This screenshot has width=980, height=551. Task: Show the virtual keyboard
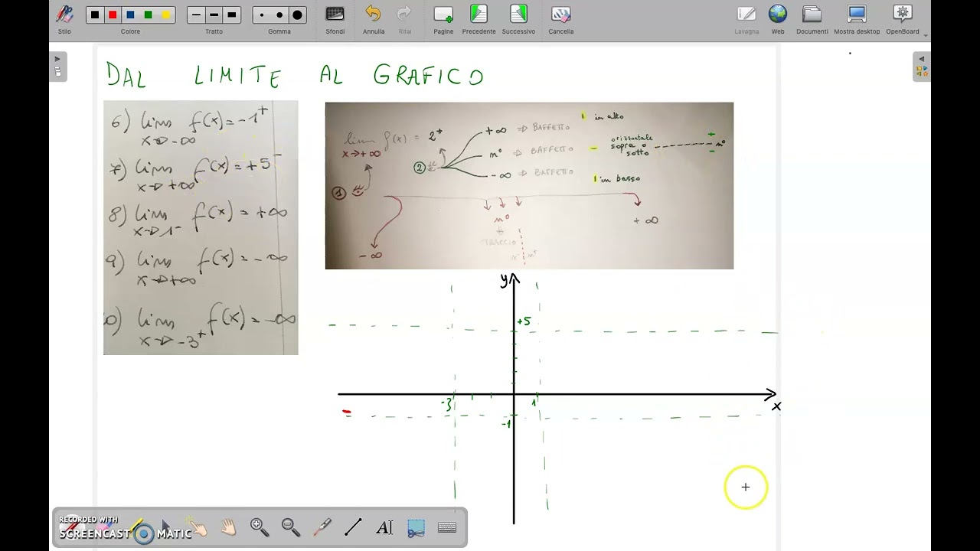447,527
